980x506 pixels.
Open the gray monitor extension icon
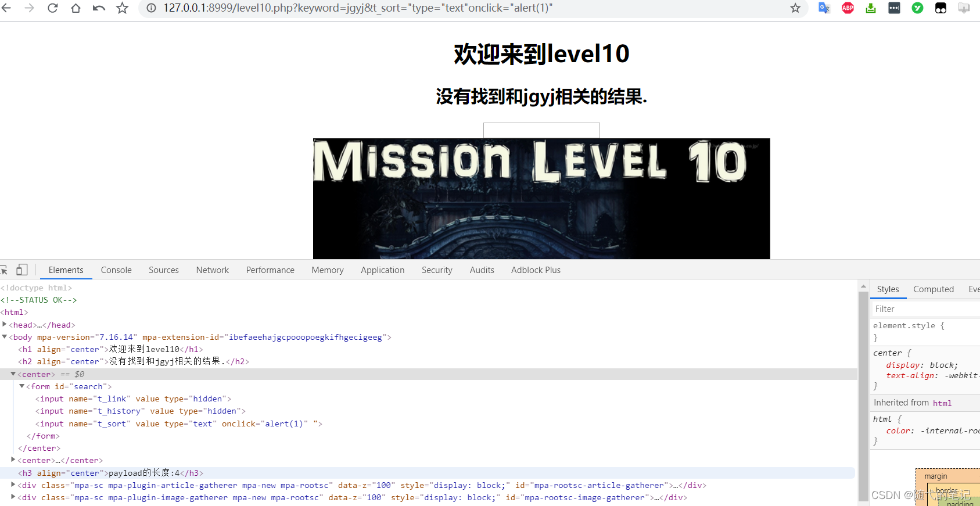click(964, 8)
